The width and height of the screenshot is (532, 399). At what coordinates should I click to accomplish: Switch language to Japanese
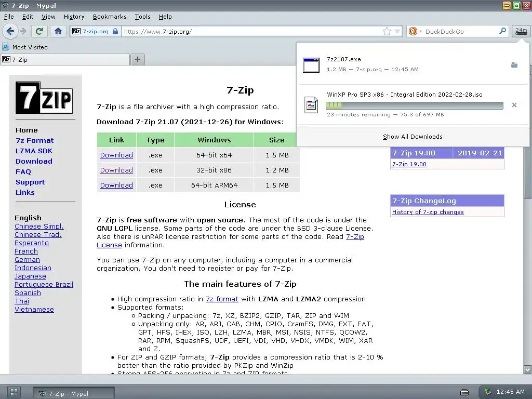[x=30, y=276]
